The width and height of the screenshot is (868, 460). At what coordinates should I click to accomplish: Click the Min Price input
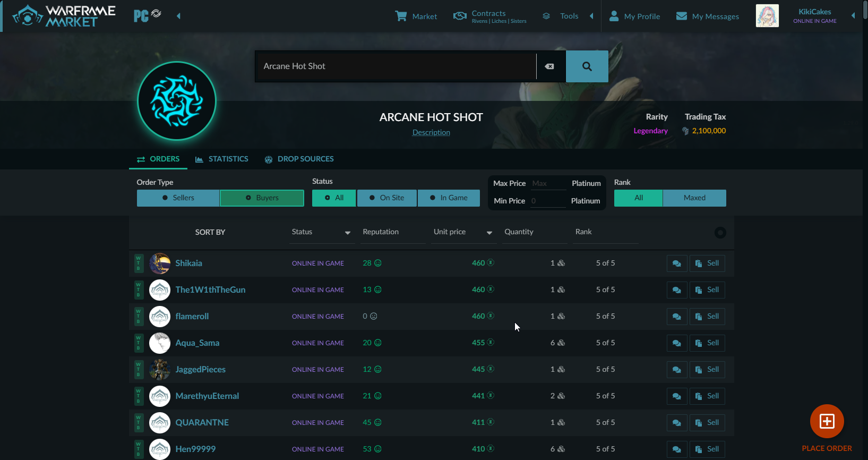548,201
